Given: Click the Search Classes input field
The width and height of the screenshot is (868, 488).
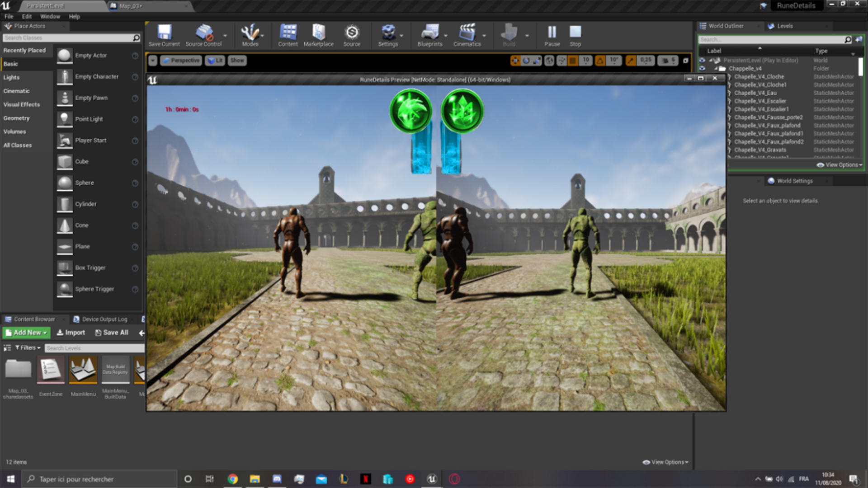Looking at the screenshot, I should point(68,38).
